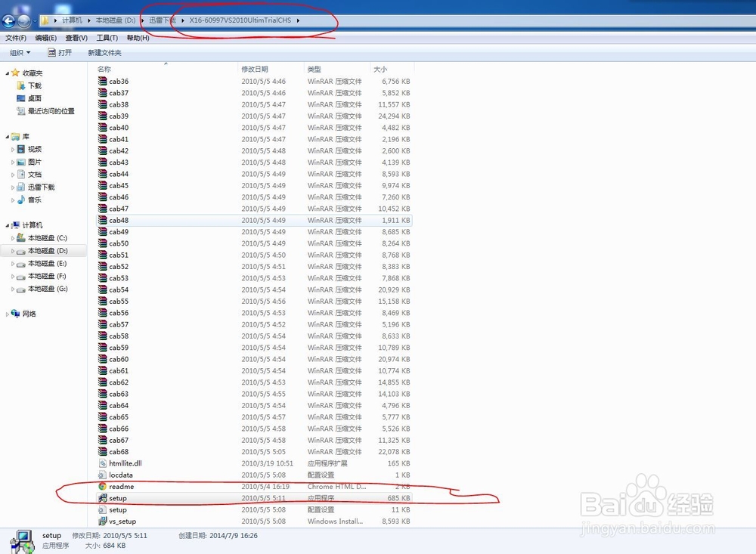The height and width of the screenshot is (554, 756).
Task: Expand the 本地磁盘 (G:) tree node
Action: (x=13, y=289)
